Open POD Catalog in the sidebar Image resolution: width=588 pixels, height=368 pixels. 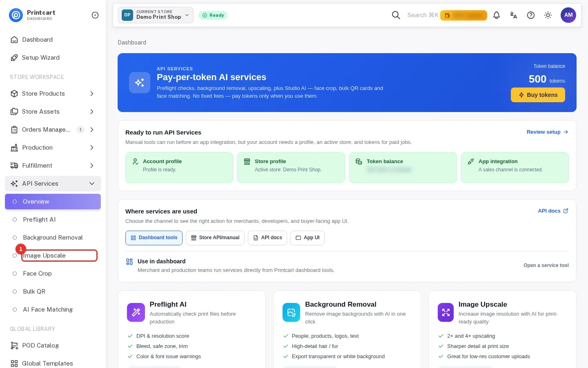pyautogui.click(x=53, y=346)
